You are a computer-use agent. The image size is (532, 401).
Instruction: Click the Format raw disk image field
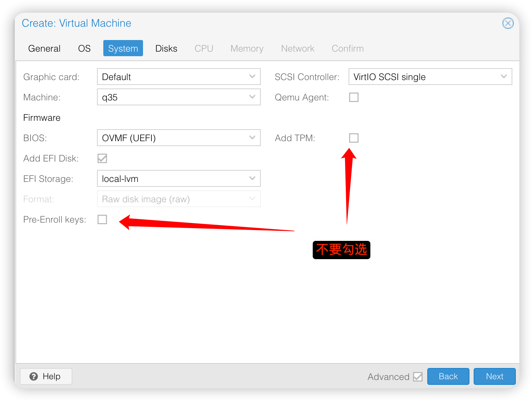click(x=179, y=199)
